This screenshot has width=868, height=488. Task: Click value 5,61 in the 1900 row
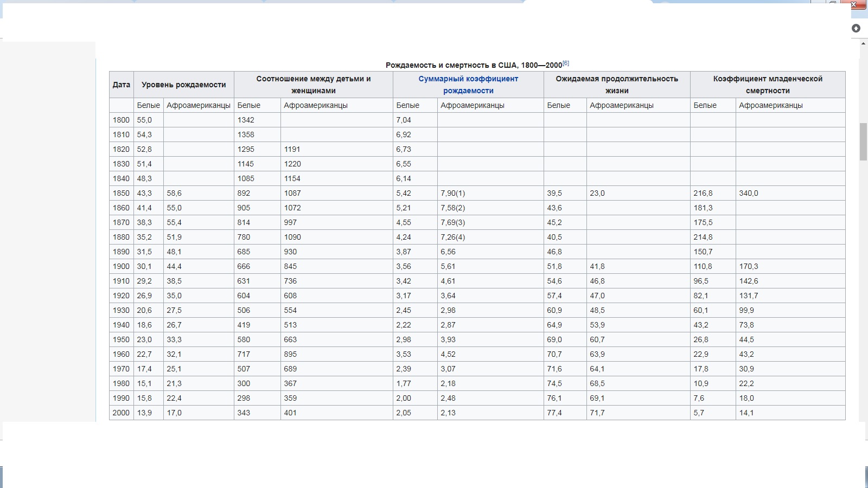(x=448, y=266)
